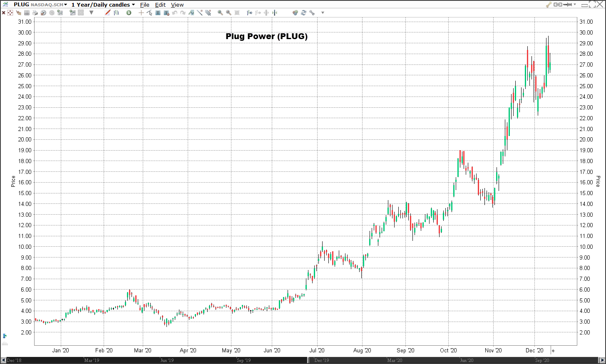Click the 30.00 price label on left axis
606x364 pixels.
coord(25,32)
